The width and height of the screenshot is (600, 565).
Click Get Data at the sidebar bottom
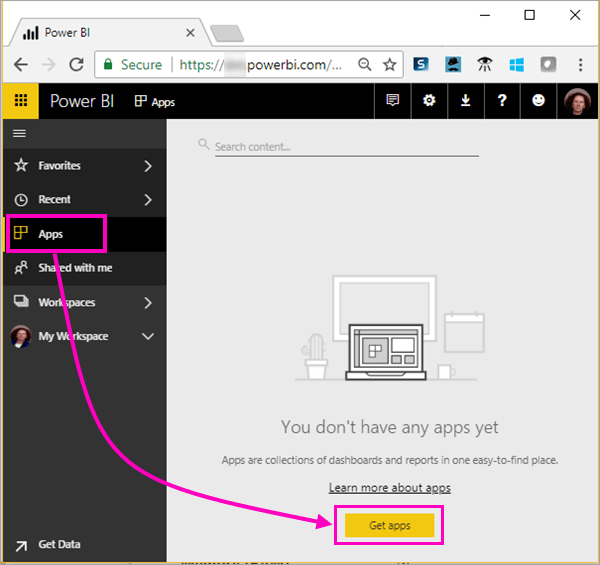click(48, 544)
